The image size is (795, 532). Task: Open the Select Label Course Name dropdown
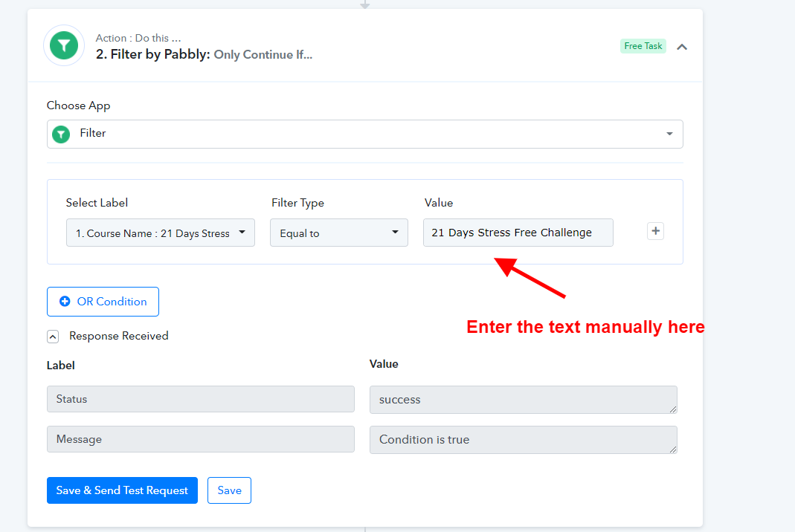click(160, 233)
